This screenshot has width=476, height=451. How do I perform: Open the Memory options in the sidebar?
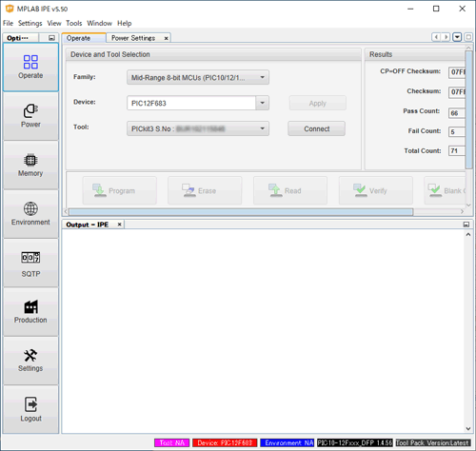30,165
